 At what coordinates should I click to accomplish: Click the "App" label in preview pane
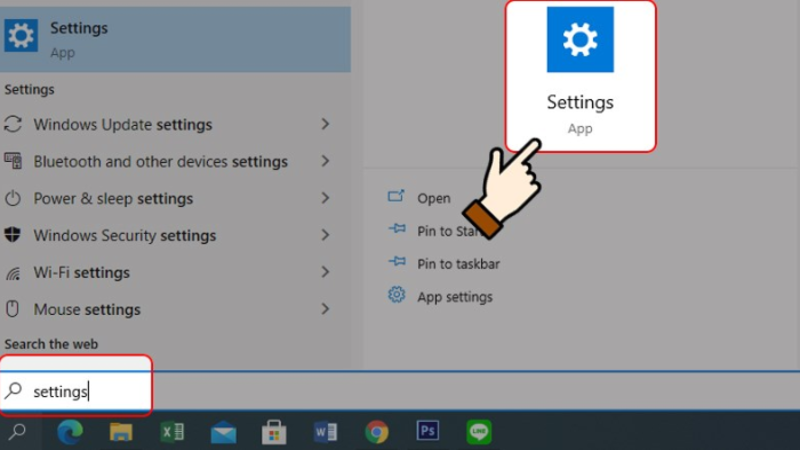(x=580, y=128)
